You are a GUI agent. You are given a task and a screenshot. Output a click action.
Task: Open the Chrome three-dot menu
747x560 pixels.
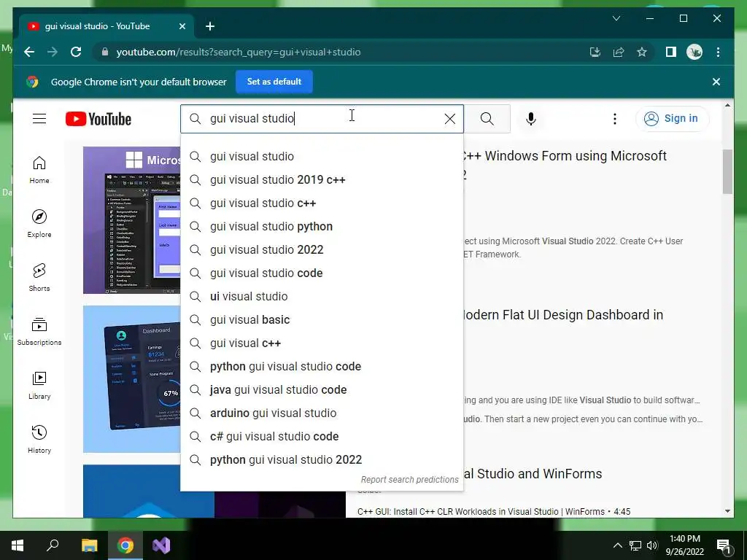718,52
